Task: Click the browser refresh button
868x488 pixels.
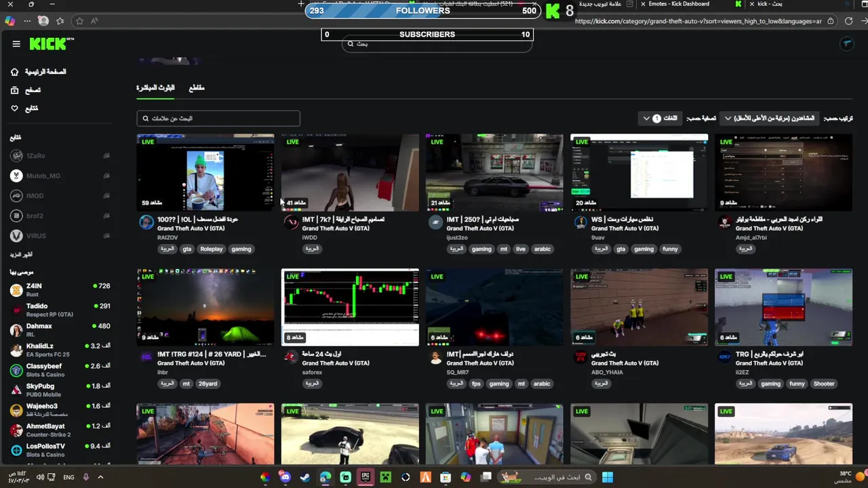Action: click(848, 21)
